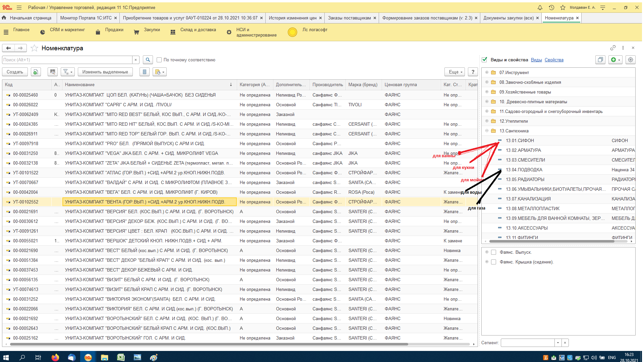The image size is (644, 362).
Task: Click the create-by-copy document icon
Action: coord(36,72)
